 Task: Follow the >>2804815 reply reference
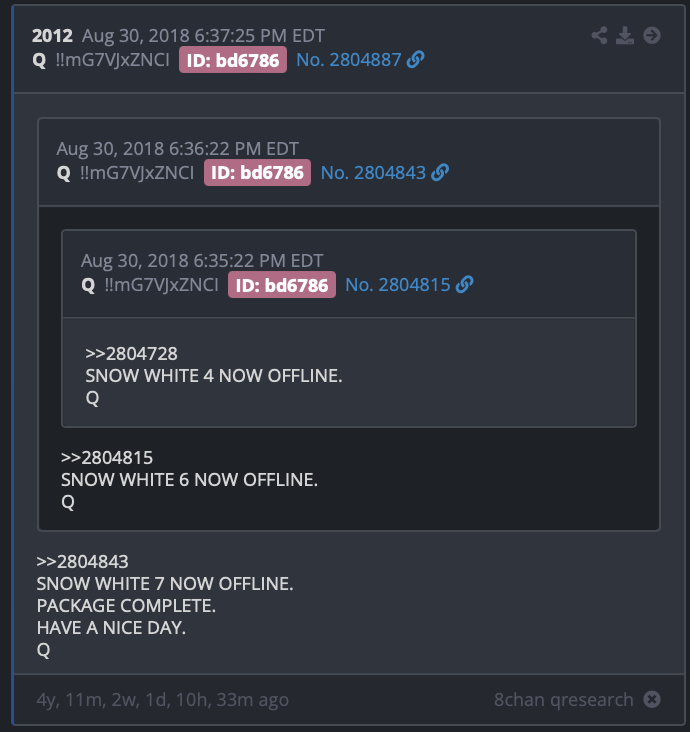107,458
